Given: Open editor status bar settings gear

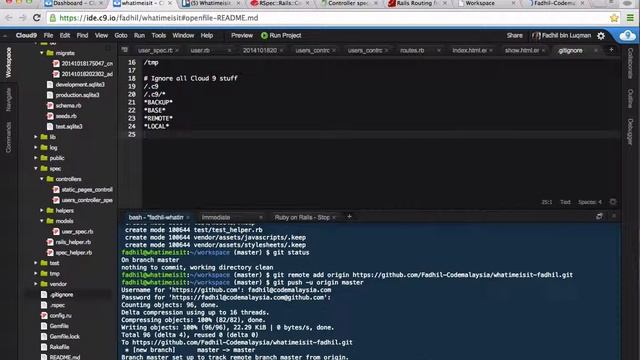Looking at the screenshot, I should click(613, 202).
